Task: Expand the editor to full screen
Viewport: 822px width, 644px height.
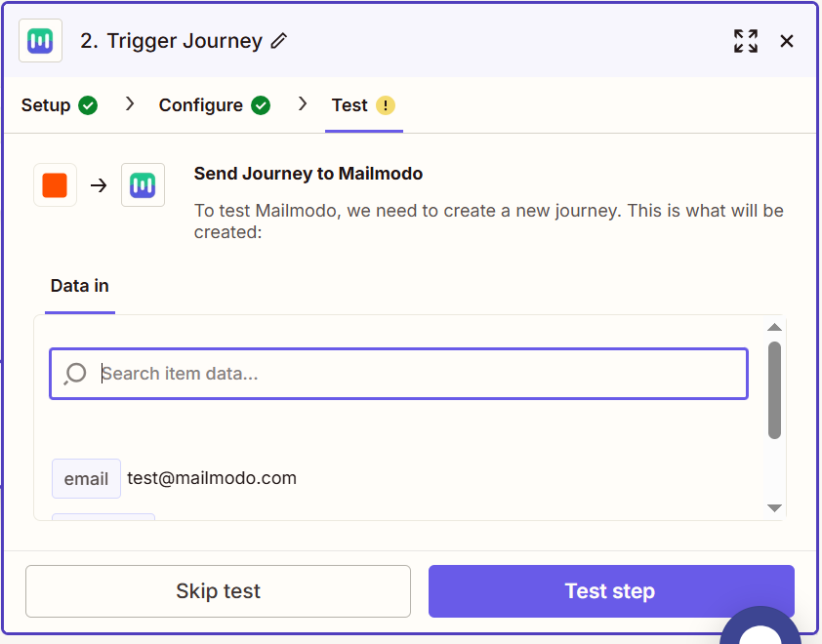Action: pyautogui.click(x=746, y=41)
